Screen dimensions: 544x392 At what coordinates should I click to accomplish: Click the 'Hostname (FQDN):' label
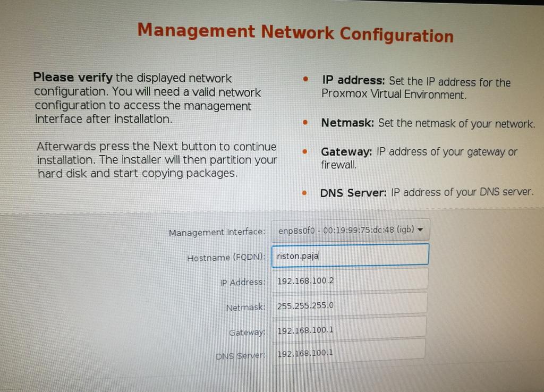click(226, 258)
